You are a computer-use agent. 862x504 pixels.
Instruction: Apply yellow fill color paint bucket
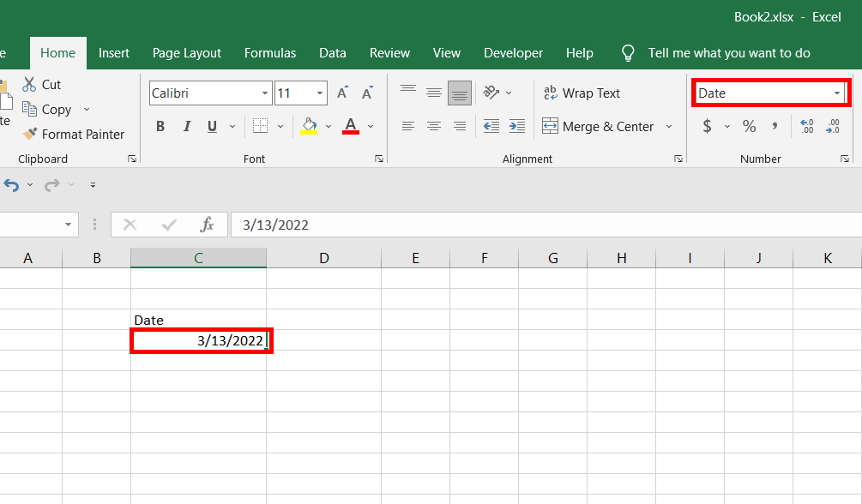click(x=309, y=126)
